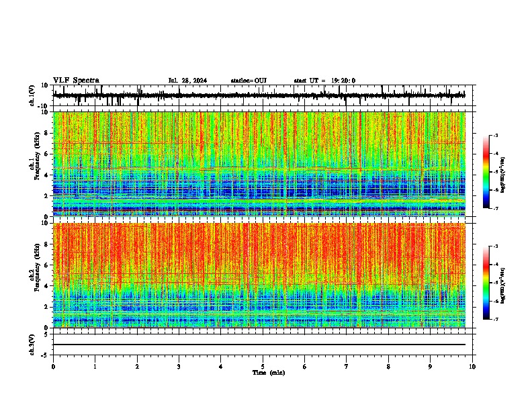Screen dimensions: 532x411
Task: Click inside the ch.2 spectrogram panel
Action: (259, 275)
